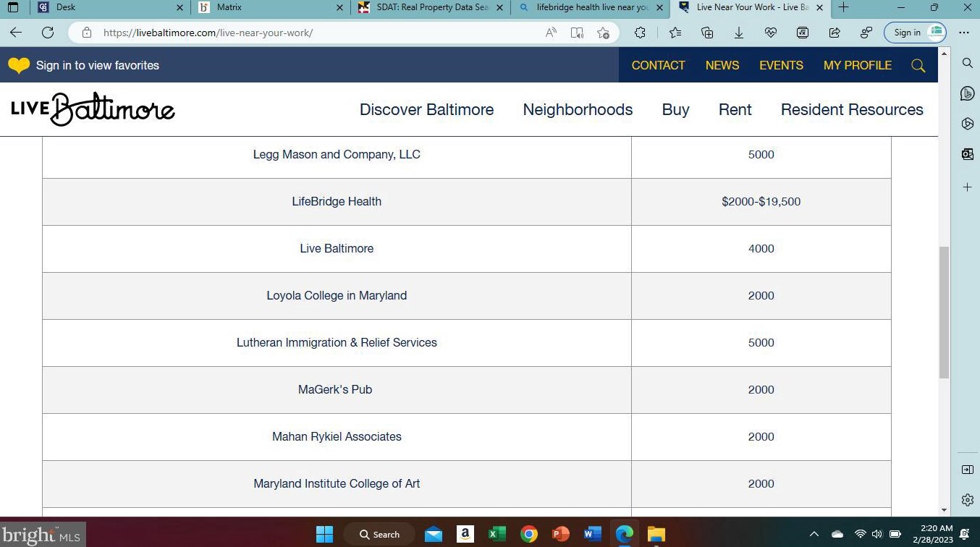This screenshot has height=547, width=980.
Task: Open Read Aloud in the address bar
Action: click(x=551, y=33)
